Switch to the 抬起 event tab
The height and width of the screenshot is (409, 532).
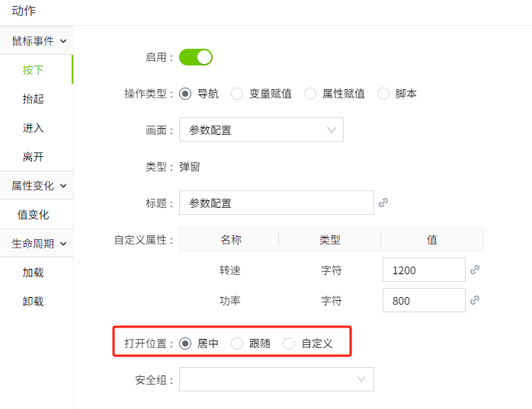coord(34,98)
